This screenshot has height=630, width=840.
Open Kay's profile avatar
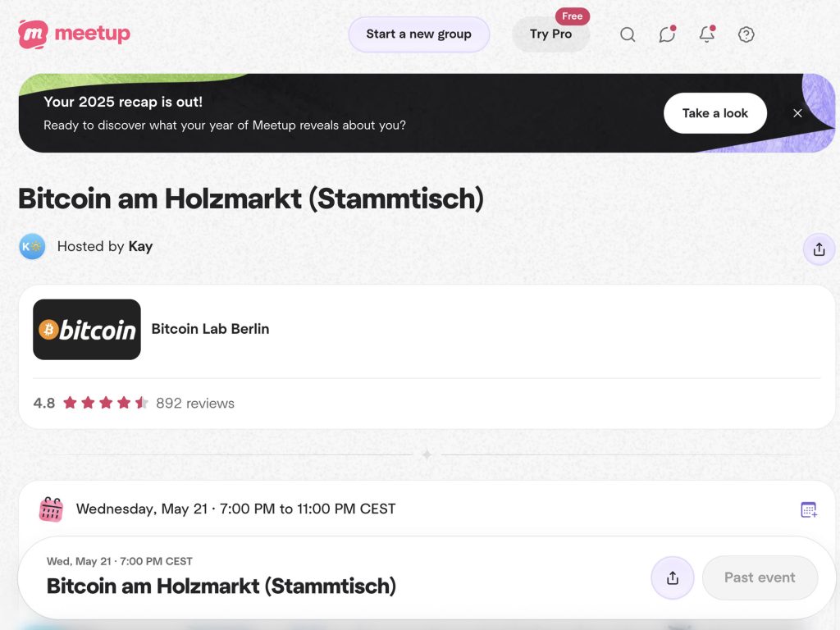pyautogui.click(x=31, y=246)
